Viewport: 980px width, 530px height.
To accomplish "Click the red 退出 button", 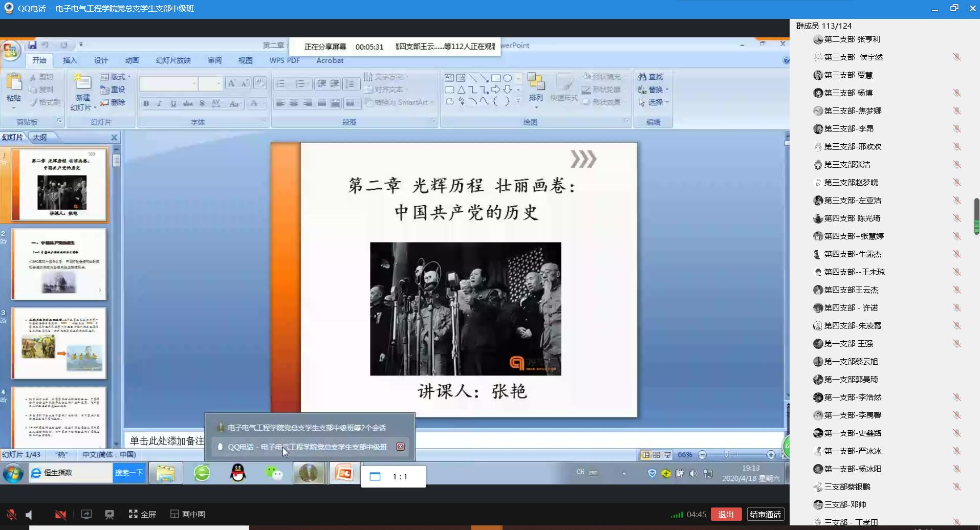I will click(725, 514).
